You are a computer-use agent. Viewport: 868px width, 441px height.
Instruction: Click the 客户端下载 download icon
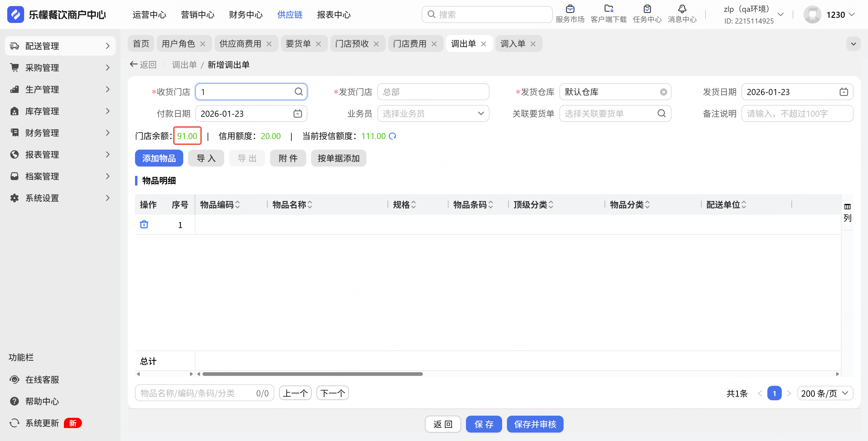pyautogui.click(x=609, y=9)
